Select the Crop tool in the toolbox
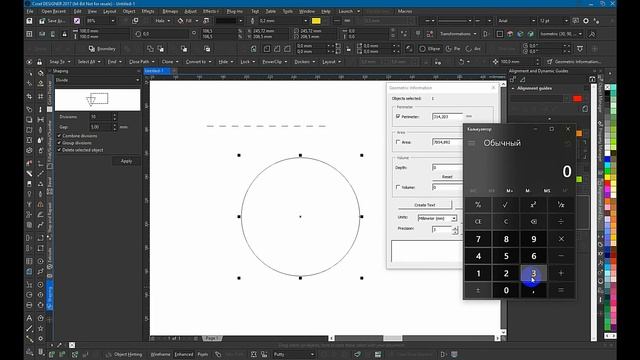This screenshot has height=360, width=640. coord(29,96)
